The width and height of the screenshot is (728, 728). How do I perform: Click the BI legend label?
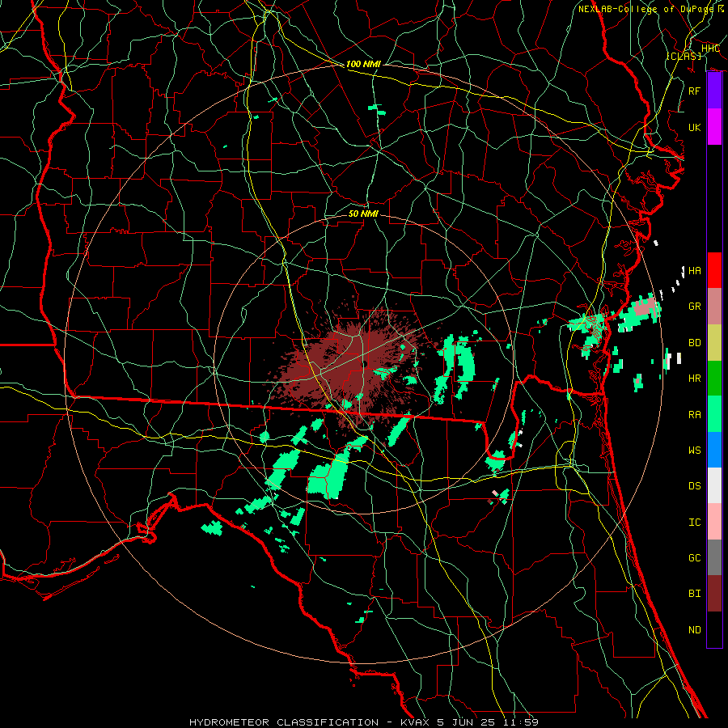pos(694,594)
